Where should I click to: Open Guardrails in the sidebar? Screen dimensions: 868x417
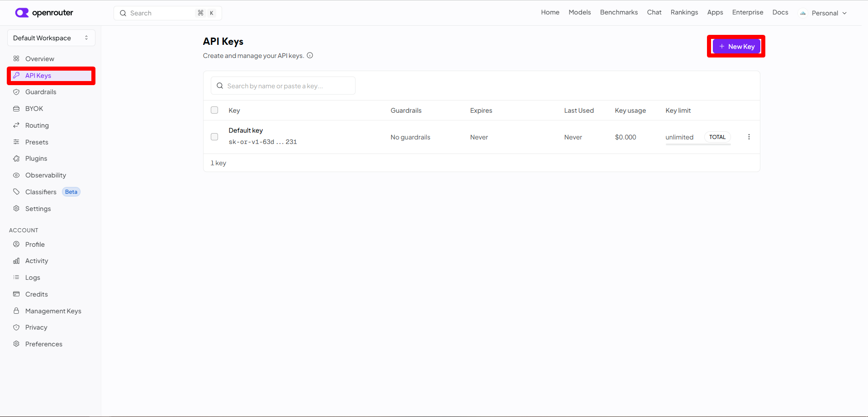pyautogui.click(x=51, y=92)
